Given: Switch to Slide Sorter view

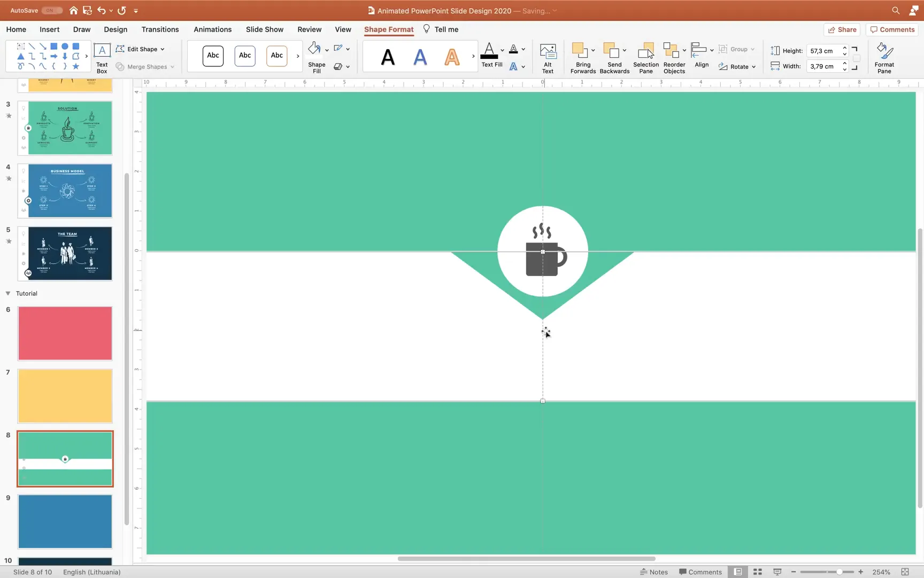Looking at the screenshot, I should pos(757,572).
